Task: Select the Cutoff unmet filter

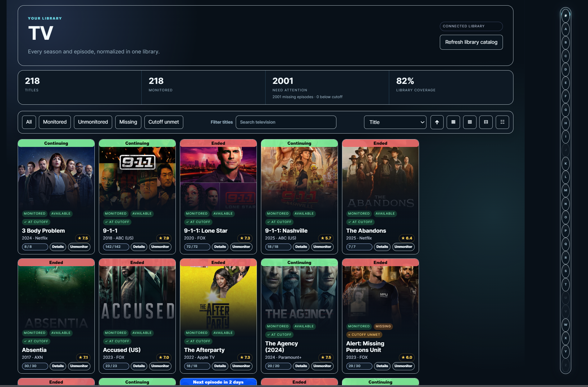Action: coord(164,122)
